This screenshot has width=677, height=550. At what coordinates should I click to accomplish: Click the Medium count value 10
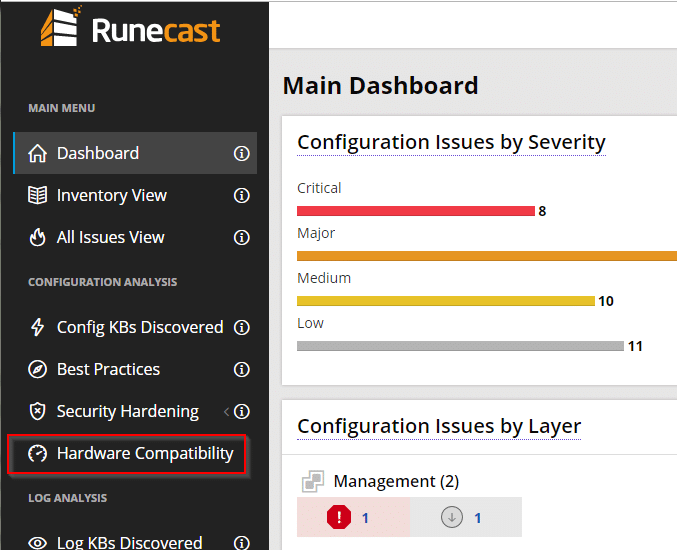(606, 301)
